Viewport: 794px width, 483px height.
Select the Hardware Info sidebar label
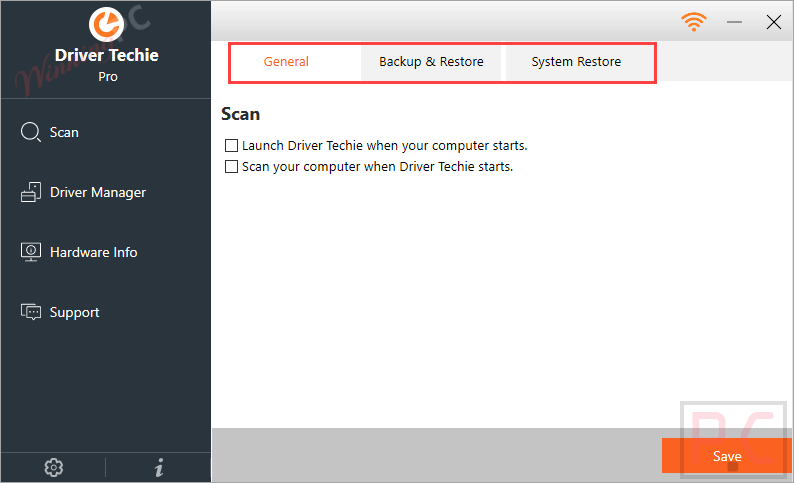[94, 252]
